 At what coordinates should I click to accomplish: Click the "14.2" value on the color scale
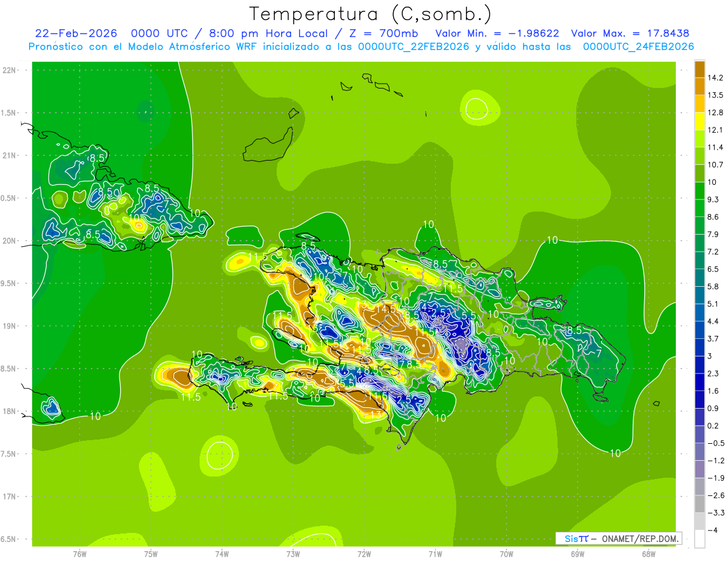coord(715,78)
